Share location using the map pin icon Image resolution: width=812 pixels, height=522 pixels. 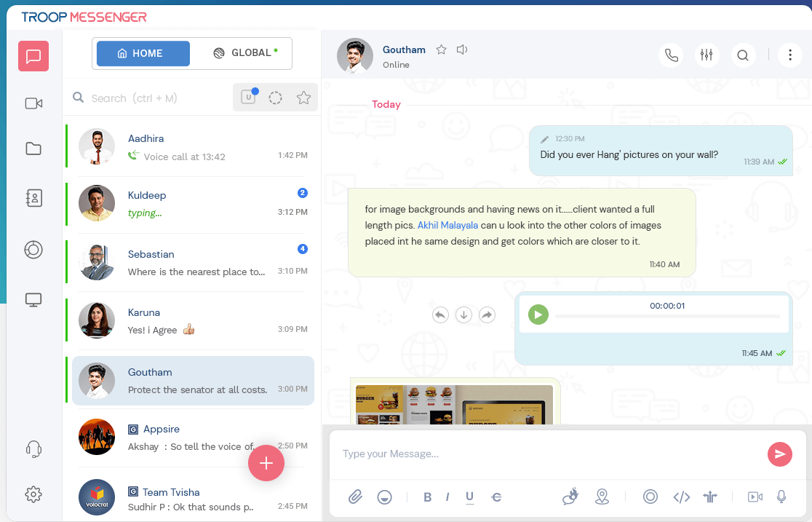(602, 497)
